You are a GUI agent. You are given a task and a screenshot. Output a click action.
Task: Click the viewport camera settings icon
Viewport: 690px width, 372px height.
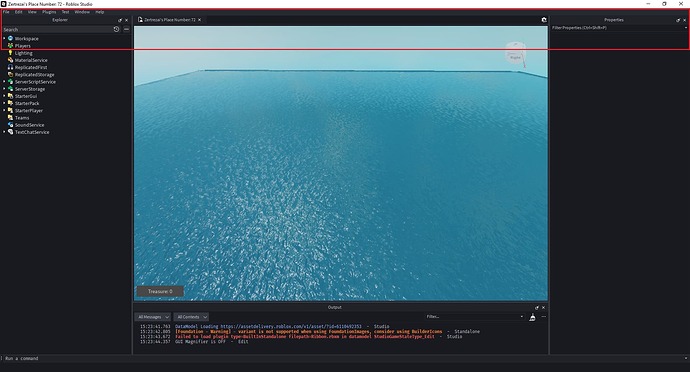[x=544, y=20]
